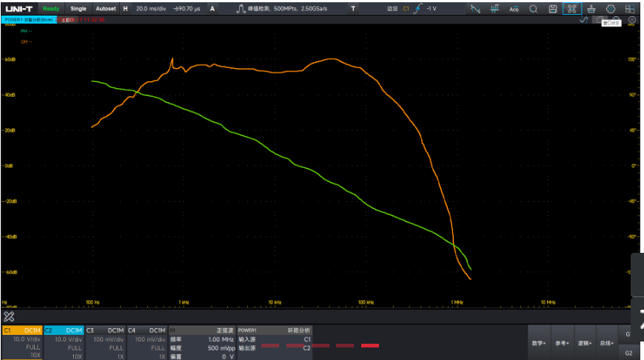The width and height of the screenshot is (644, 360).
Task: Open the settings gear icon
Action: (x=611, y=9)
